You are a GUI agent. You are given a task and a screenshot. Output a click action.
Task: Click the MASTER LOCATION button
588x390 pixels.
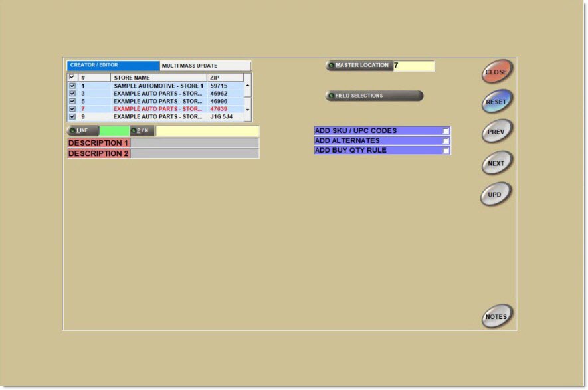[x=359, y=66]
